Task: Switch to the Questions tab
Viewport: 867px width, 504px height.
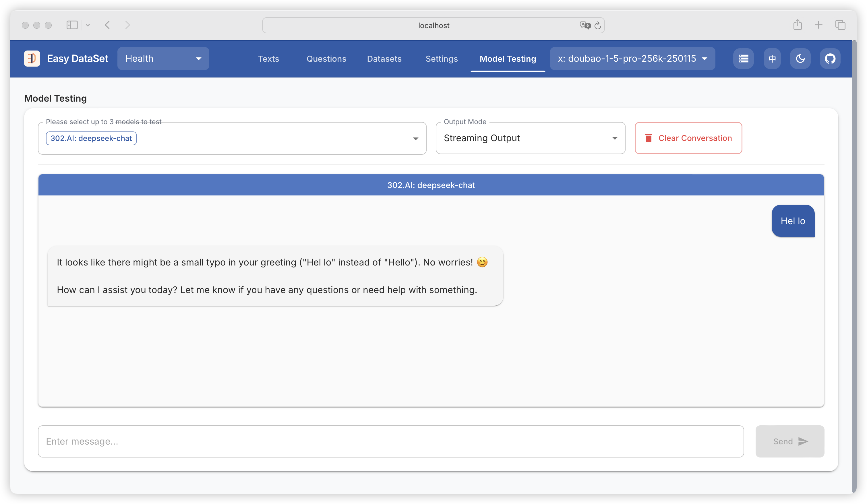Action: 326,59
